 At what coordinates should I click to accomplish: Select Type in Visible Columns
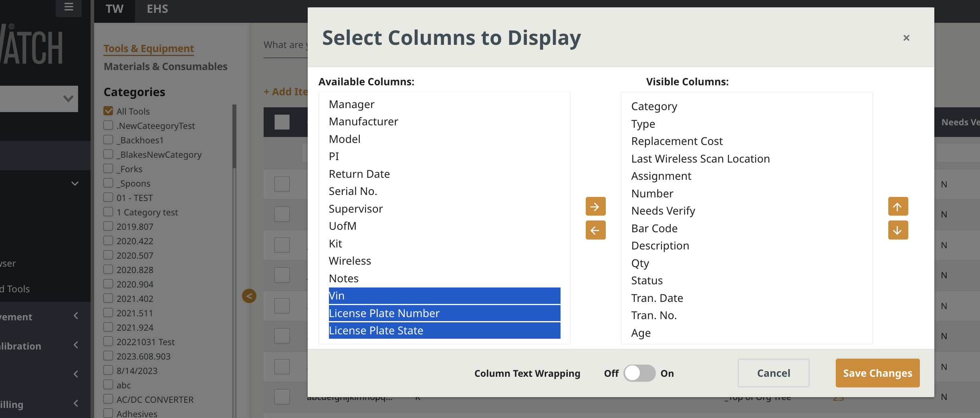tap(747, 124)
